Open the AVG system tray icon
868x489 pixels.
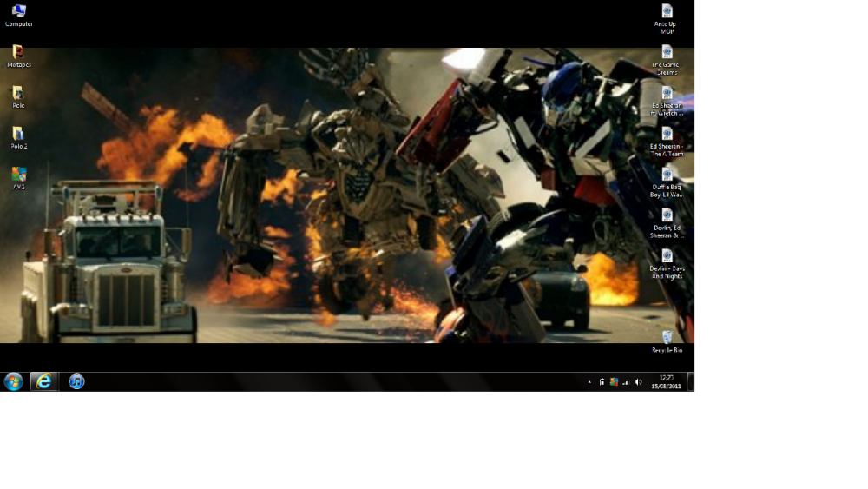tap(614, 382)
